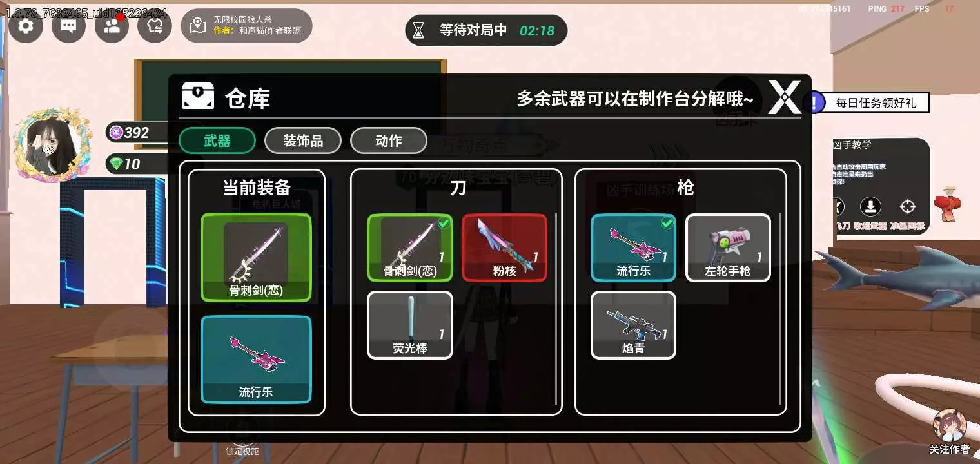Click the 关注作者 author avatar
The width and height of the screenshot is (980, 464).
point(950,425)
